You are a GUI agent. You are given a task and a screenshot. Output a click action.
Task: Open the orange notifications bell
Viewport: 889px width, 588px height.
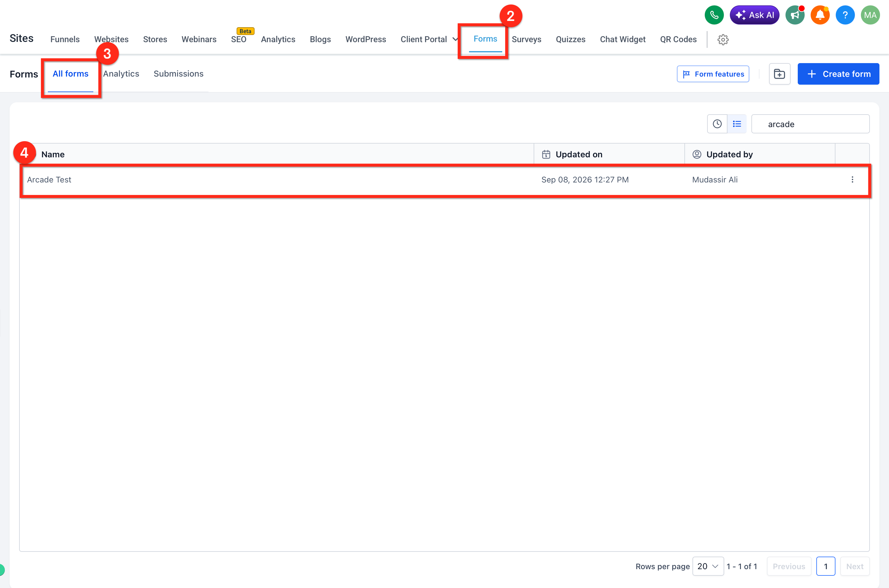coord(820,15)
